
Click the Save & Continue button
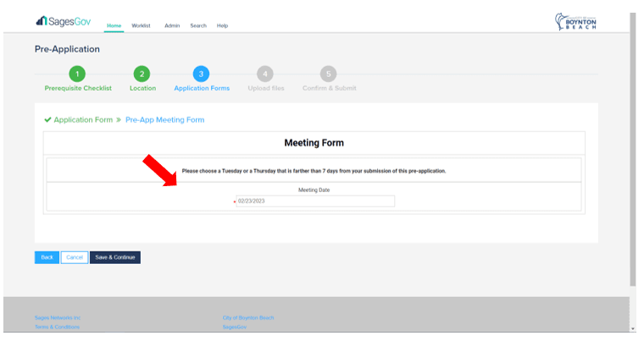click(114, 257)
